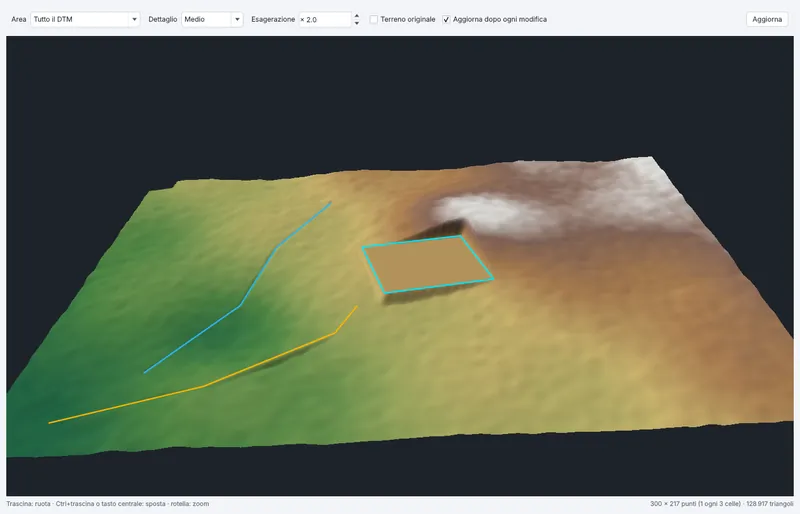Enable the Terreno originale checkbox
The width and height of the screenshot is (800, 514).
click(x=374, y=19)
